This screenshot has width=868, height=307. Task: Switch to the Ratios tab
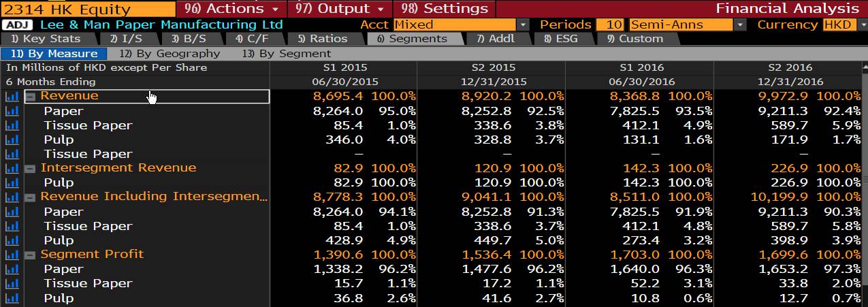coord(323,39)
